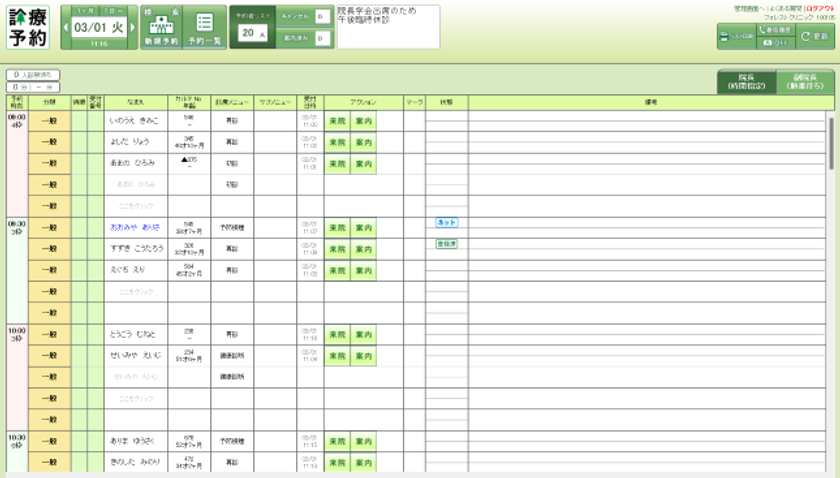This screenshot has height=478, width=840.
Task: Switch to 院長 (時間指定) tab
Action: click(x=747, y=82)
